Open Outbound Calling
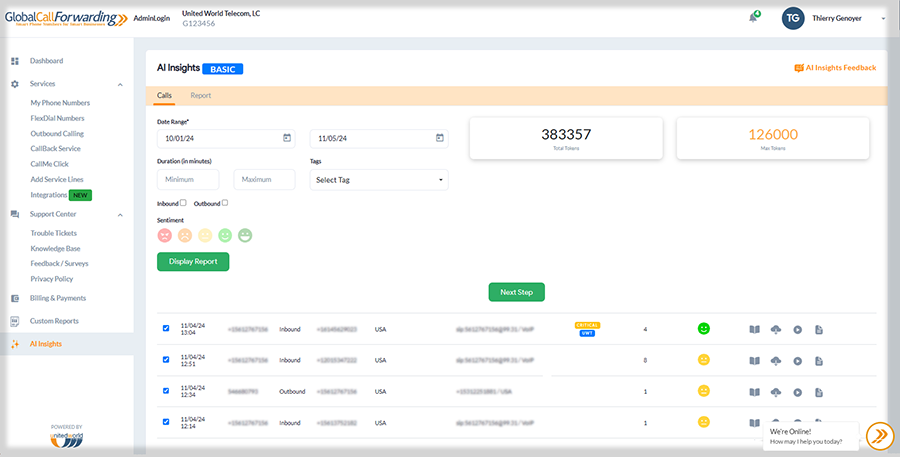The width and height of the screenshot is (900, 457). coord(57,134)
